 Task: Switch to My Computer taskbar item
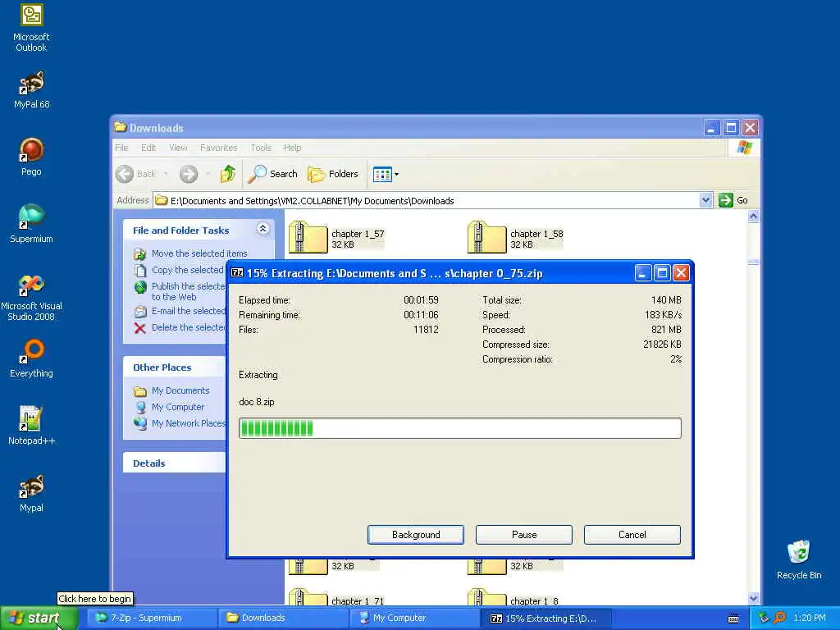click(x=416, y=619)
